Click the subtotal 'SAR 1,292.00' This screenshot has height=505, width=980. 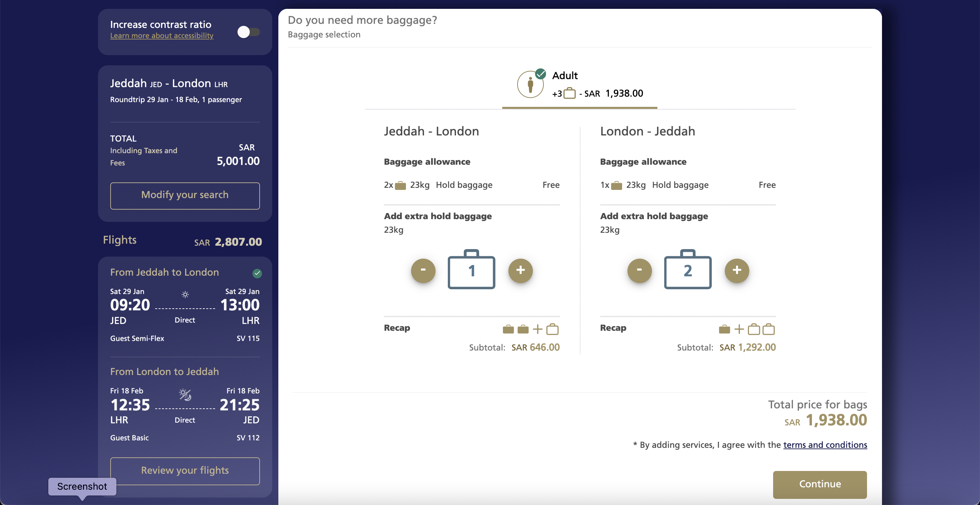748,347
